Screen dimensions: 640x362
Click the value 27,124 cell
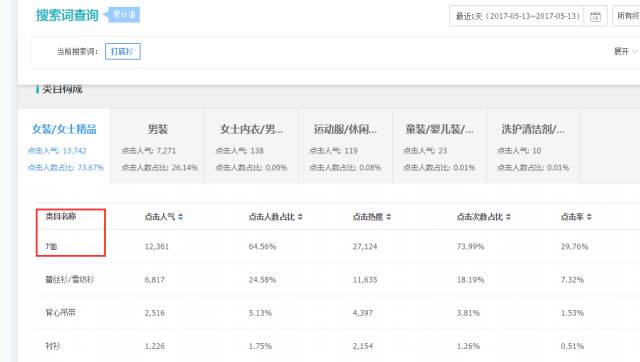[x=365, y=247]
